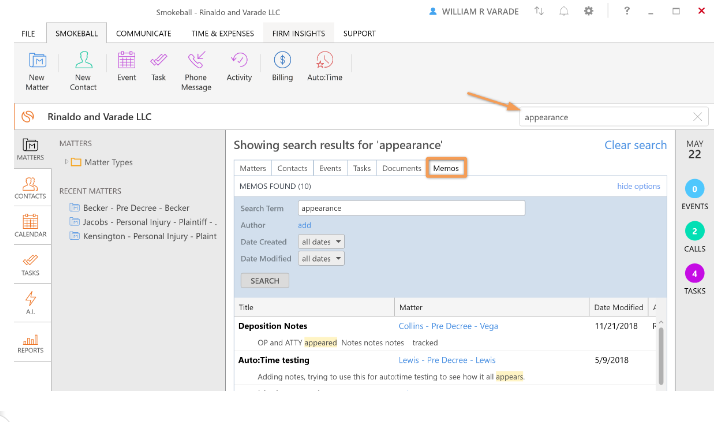The image size is (722, 422).
Task: Sort by Matter column header
Action: coord(492,307)
